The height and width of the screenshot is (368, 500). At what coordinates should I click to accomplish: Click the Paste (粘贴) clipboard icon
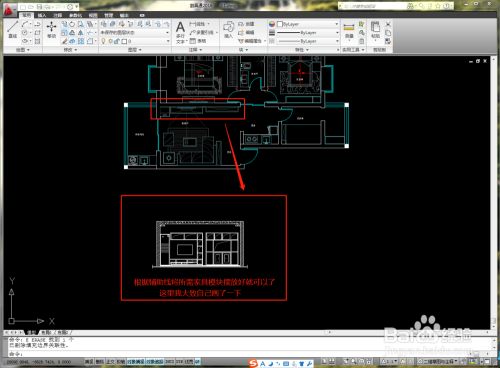375,30
